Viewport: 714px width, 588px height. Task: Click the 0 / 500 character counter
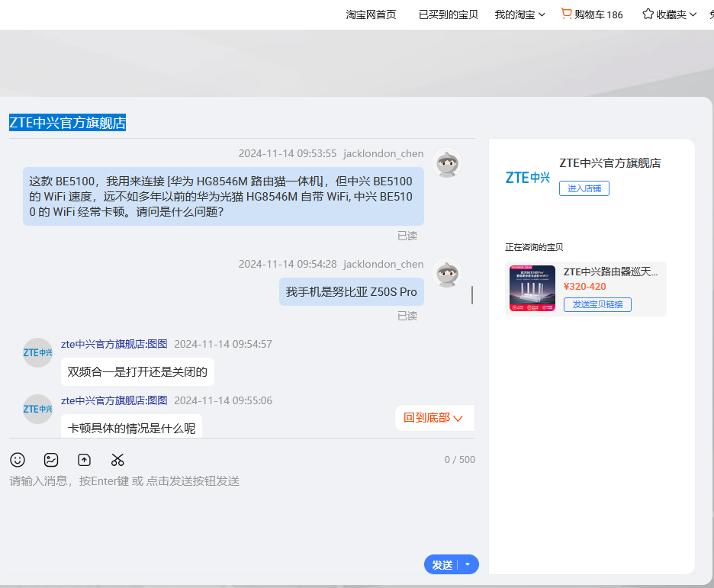[460, 460]
